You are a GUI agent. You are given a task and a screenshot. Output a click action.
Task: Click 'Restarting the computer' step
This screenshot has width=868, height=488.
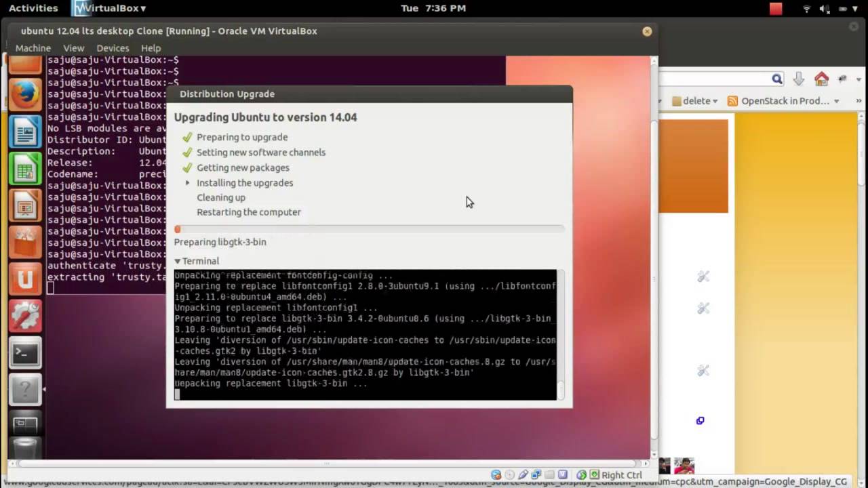pos(249,212)
